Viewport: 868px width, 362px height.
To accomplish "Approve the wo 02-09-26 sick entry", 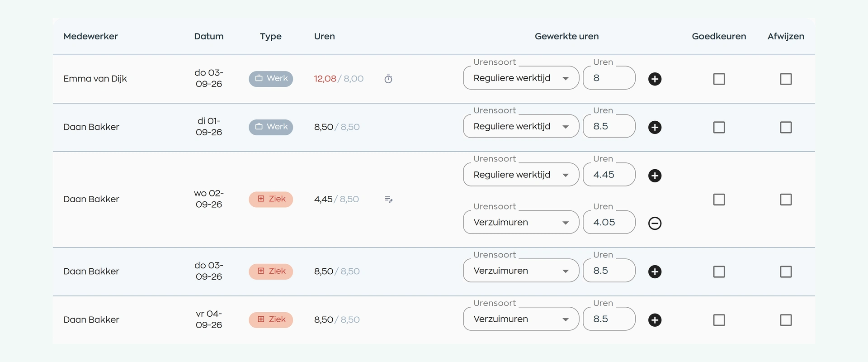I will [x=719, y=200].
